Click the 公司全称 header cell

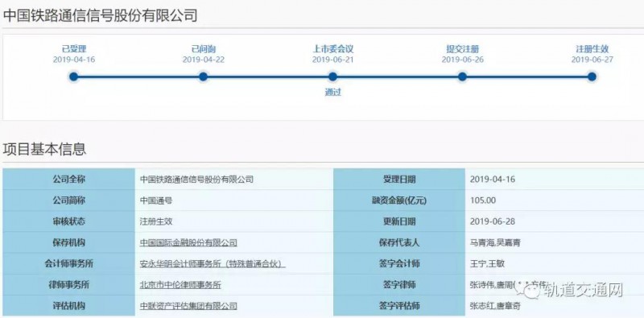pyautogui.click(x=68, y=180)
